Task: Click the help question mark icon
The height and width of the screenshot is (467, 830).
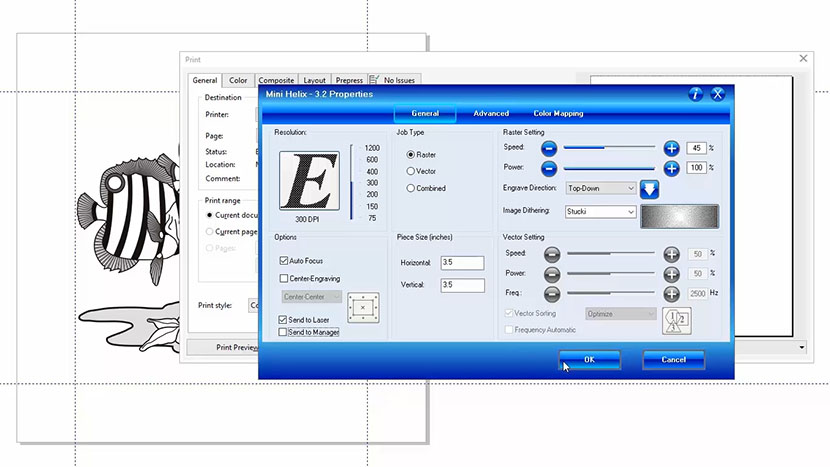Action: click(x=696, y=94)
